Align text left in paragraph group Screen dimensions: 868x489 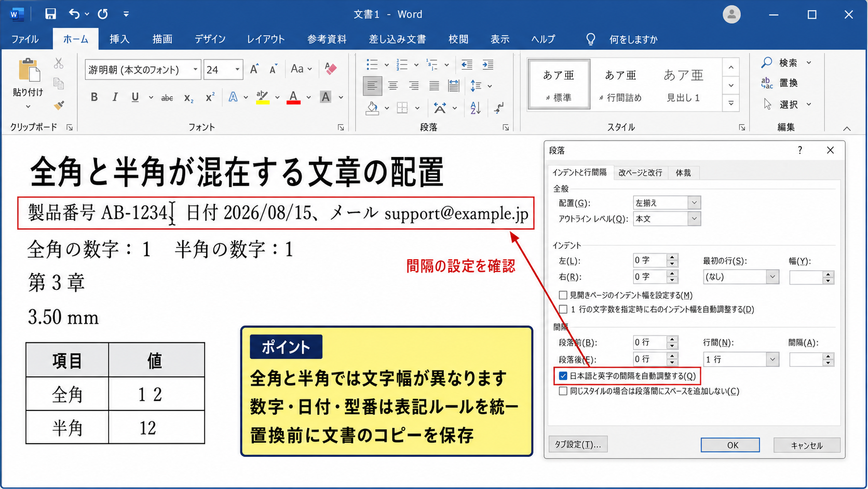pos(372,86)
